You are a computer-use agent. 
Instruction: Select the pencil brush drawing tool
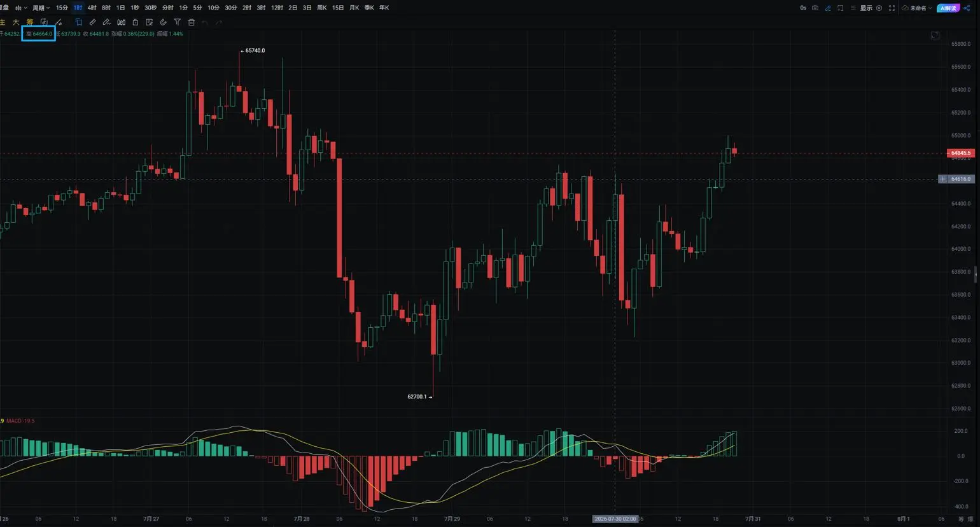(x=107, y=22)
